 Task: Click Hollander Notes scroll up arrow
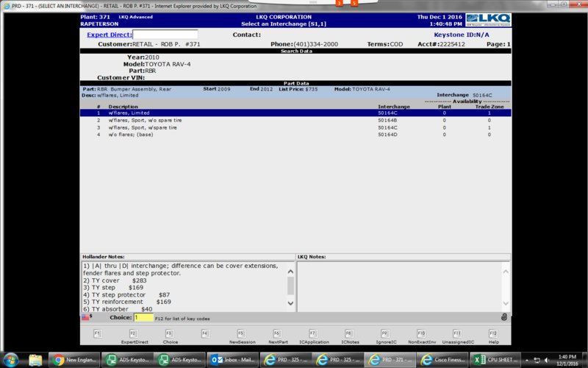click(290, 271)
